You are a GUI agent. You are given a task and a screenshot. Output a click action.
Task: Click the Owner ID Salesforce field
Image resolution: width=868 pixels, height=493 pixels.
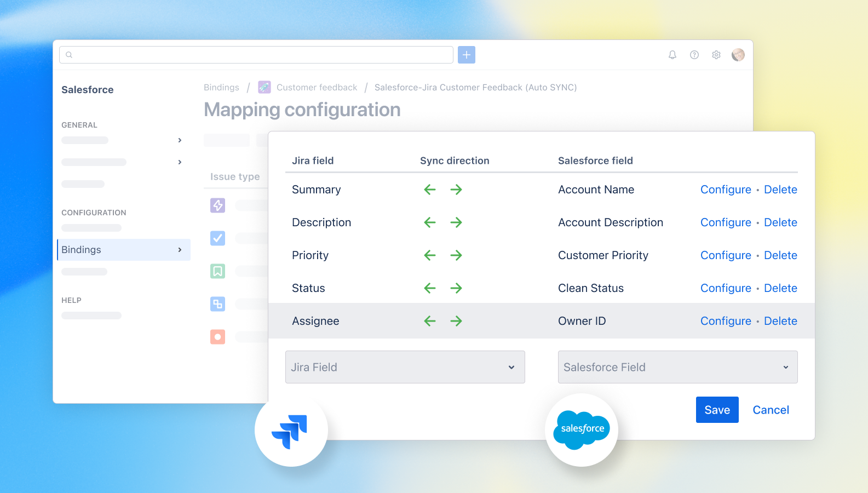582,321
